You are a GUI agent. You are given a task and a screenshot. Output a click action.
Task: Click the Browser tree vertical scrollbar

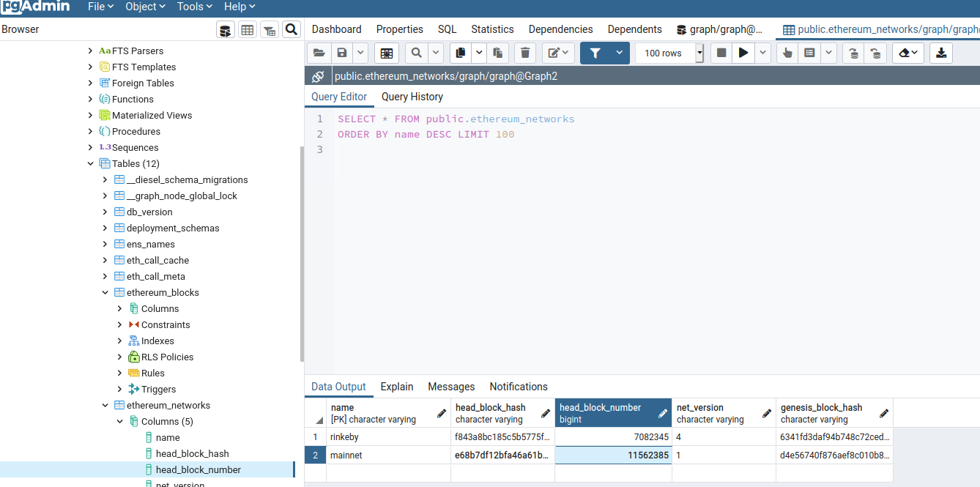click(302, 253)
